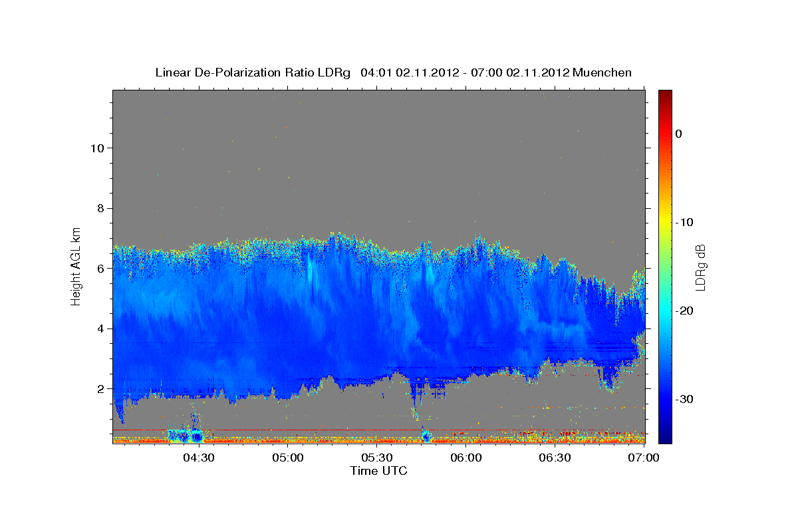Click the height tick label 10
The width and height of the screenshot is (798, 532).
coord(96,148)
